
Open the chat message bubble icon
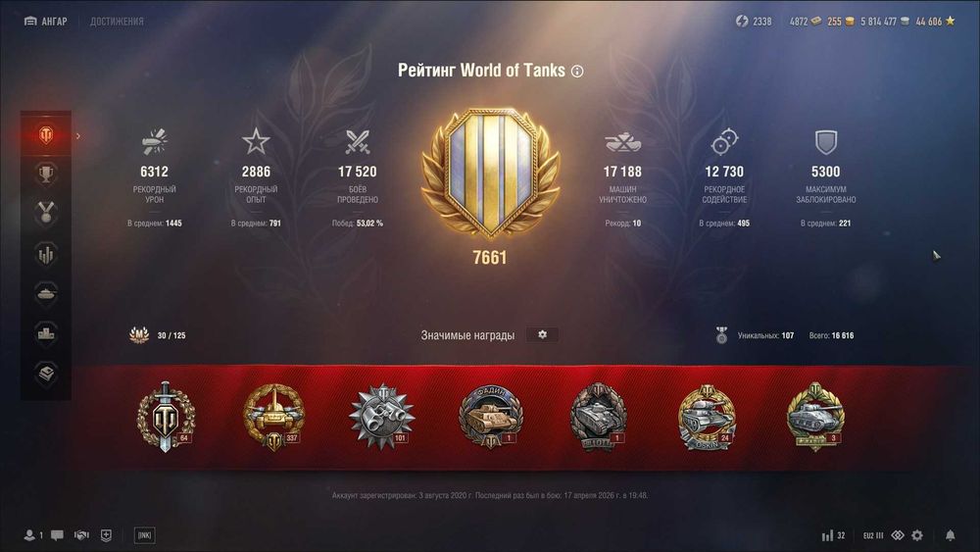pyautogui.click(x=57, y=535)
